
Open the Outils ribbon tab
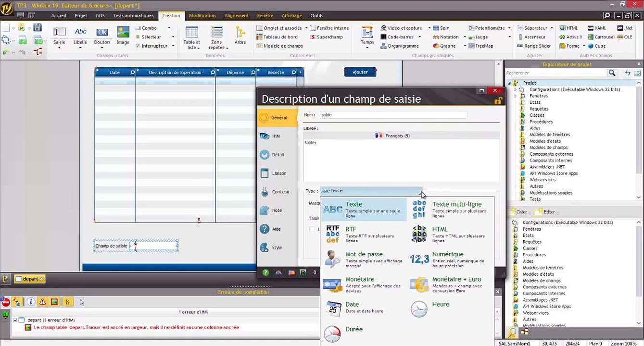coord(317,15)
